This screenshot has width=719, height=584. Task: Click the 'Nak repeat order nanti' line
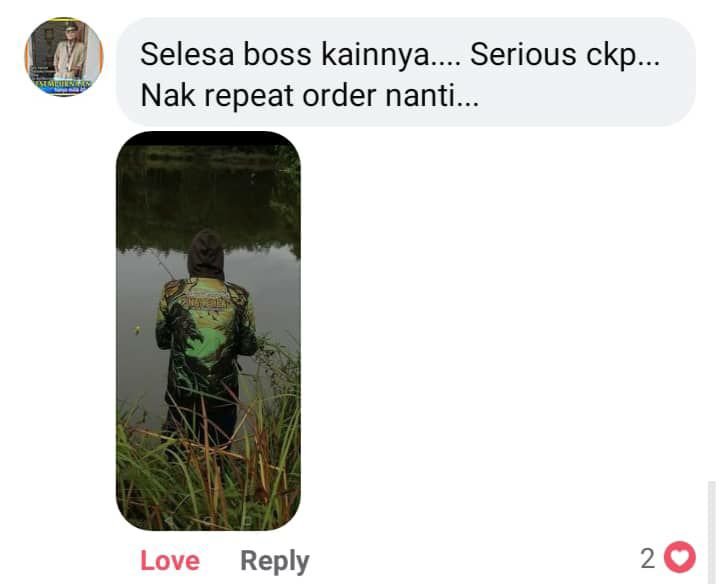click(310, 96)
